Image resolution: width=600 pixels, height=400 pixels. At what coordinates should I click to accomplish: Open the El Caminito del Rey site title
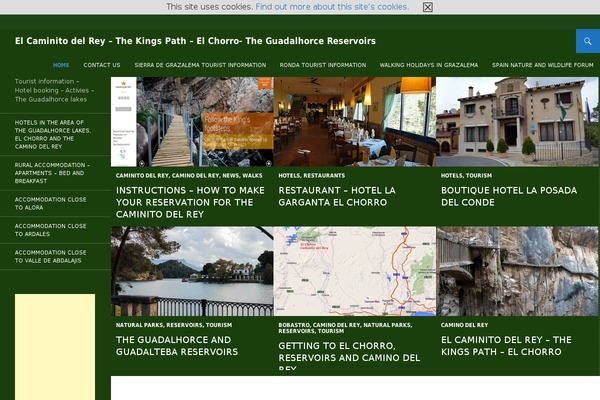195,41
